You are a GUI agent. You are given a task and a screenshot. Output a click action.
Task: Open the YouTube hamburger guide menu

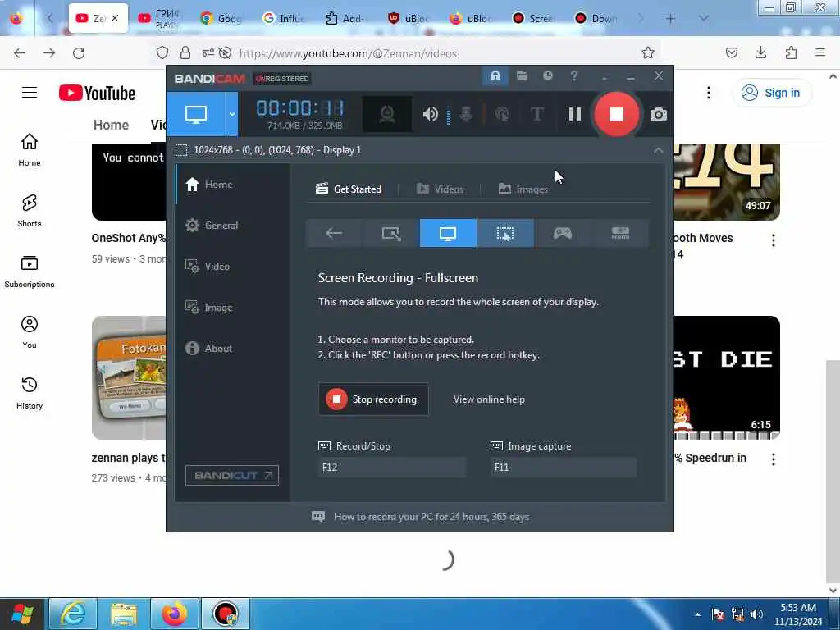coord(30,93)
